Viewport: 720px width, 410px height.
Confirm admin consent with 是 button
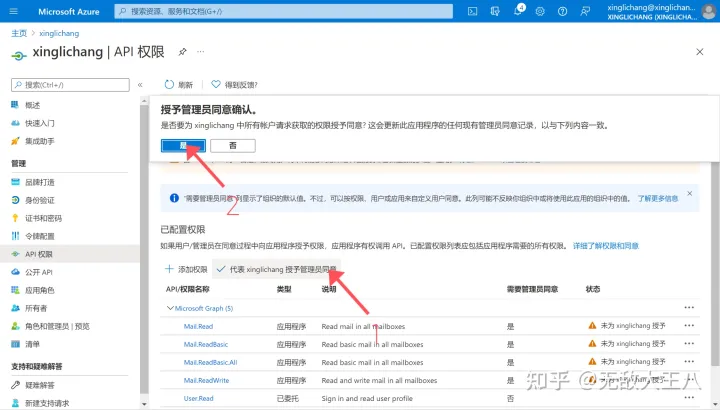183,145
